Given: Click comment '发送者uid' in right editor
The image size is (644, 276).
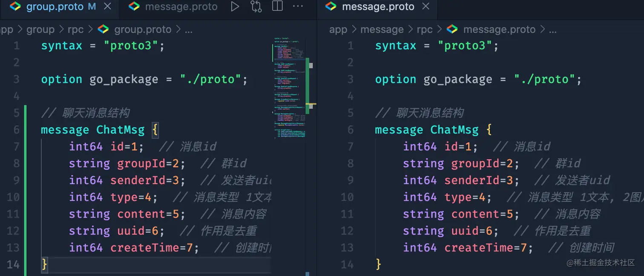Looking at the screenshot, I should (582, 180).
